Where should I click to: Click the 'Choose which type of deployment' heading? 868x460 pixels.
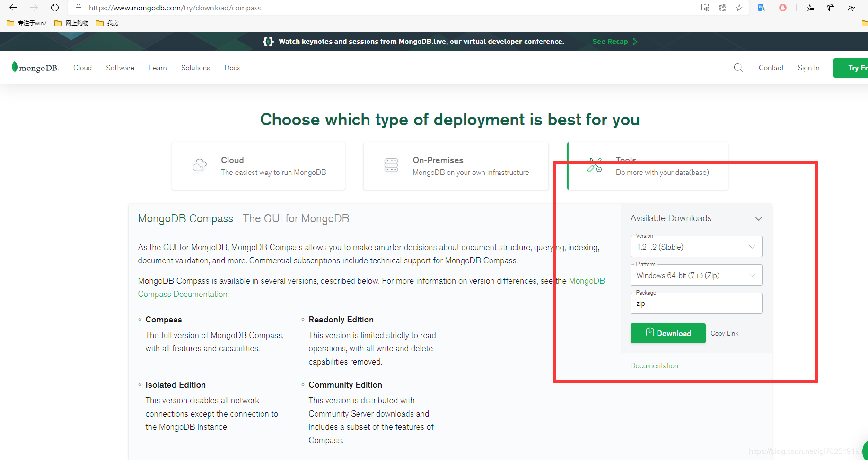click(x=450, y=120)
